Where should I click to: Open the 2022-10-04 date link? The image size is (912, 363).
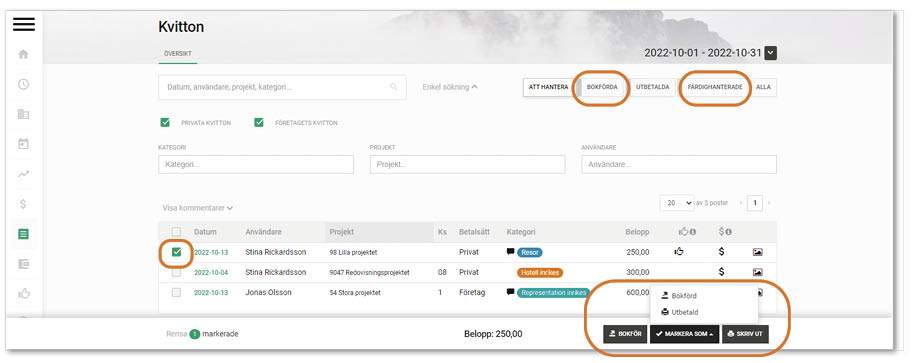[211, 272]
